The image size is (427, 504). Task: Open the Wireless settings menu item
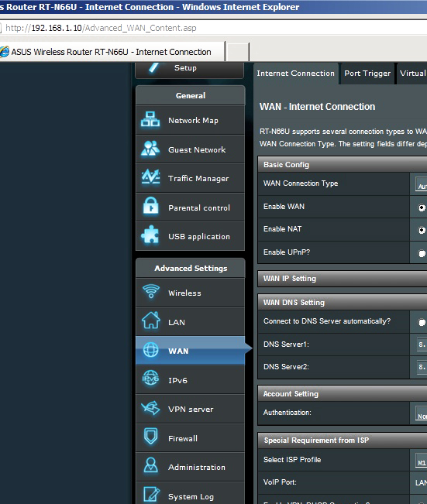click(190, 293)
